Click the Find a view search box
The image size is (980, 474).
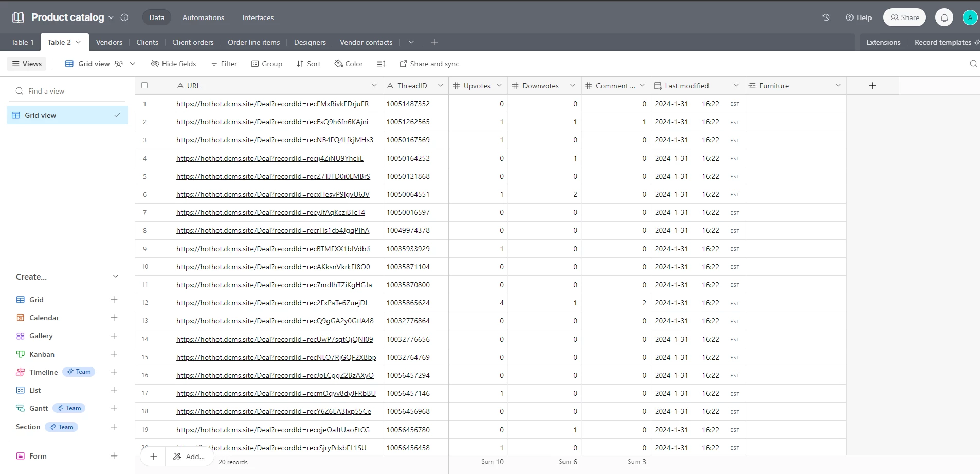click(x=67, y=91)
